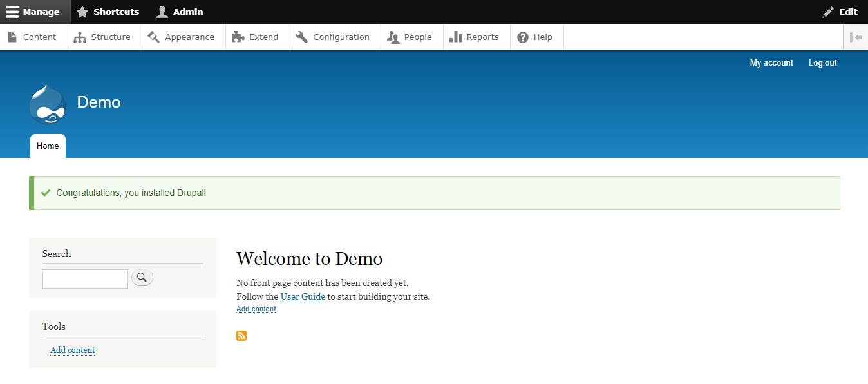Image resolution: width=868 pixels, height=384 pixels.
Task: Click the search magnifier button
Action: (142, 278)
